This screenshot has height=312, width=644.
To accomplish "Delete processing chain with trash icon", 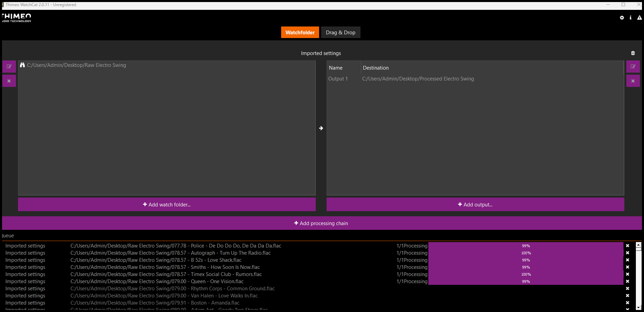I will tap(633, 53).
